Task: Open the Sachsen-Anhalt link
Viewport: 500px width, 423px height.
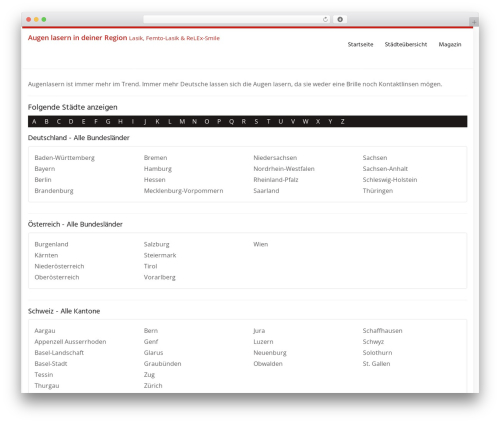Action: pos(385,169)
